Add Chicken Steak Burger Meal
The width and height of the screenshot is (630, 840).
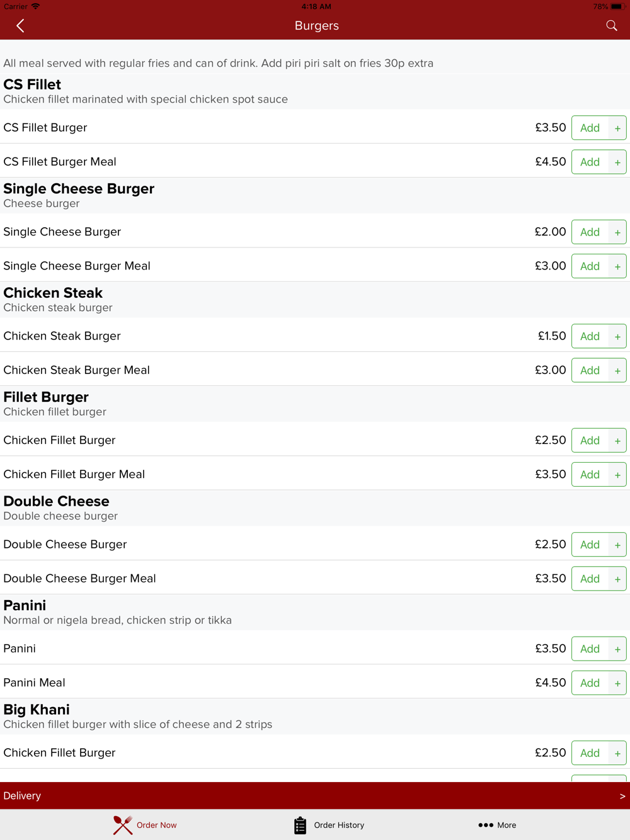point(590,370)
